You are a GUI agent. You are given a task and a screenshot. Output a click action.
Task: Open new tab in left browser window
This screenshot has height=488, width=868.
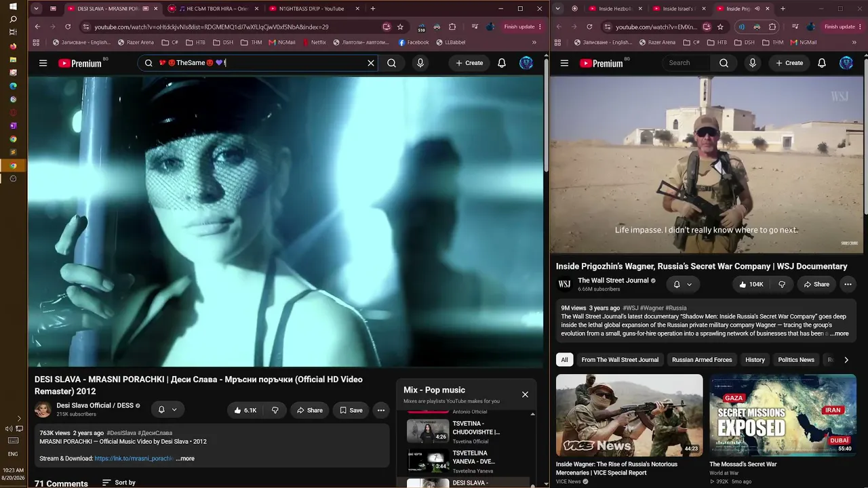pyautogui.click(x=373, y=9)
